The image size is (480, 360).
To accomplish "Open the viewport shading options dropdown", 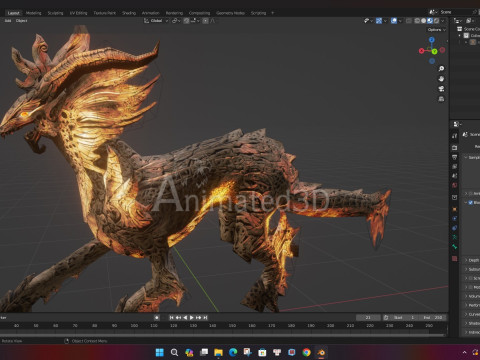I will (443, 21).
